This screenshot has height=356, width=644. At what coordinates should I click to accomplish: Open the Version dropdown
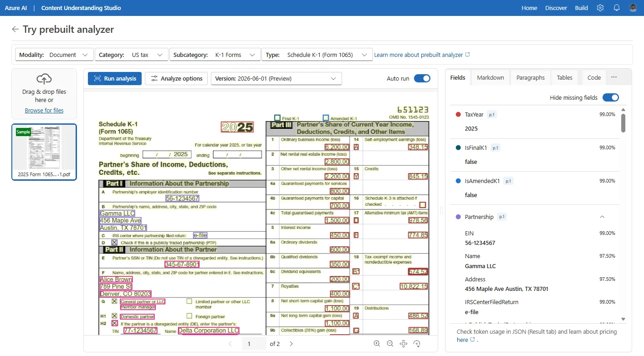tap(276, 78)
